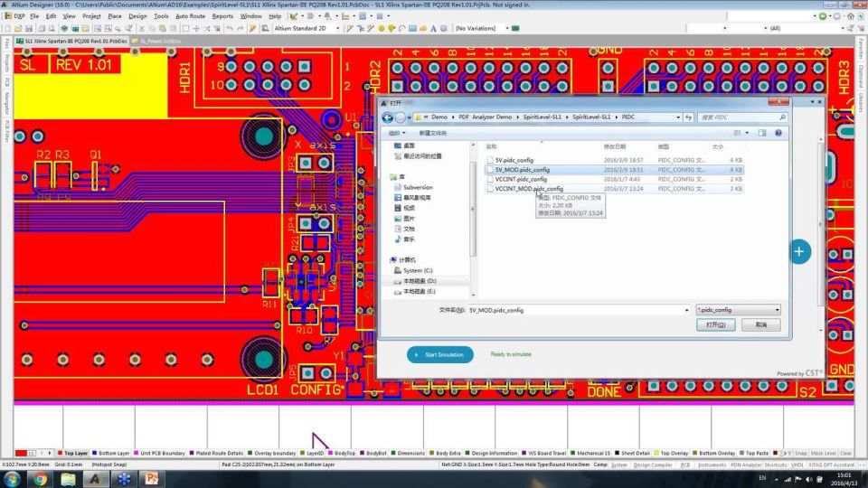
Task: Select 本地磁盘 (E:) drive in tree
Action: pos(419,292)
